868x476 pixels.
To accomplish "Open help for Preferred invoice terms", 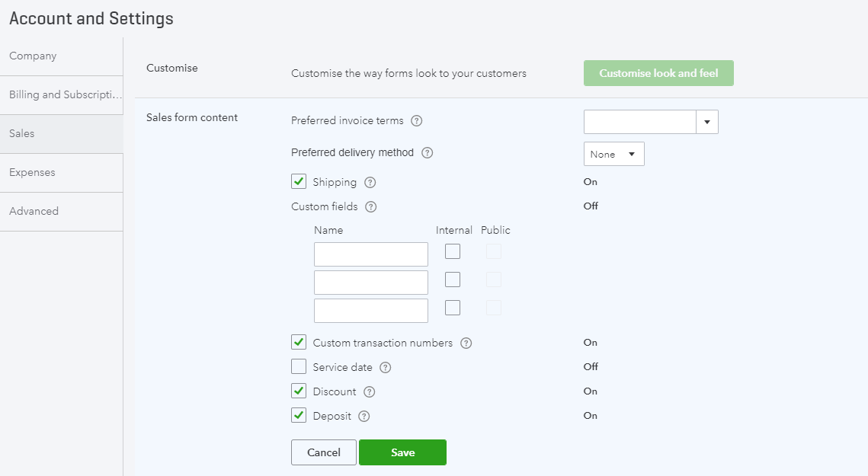I will [x=416, y=120].
